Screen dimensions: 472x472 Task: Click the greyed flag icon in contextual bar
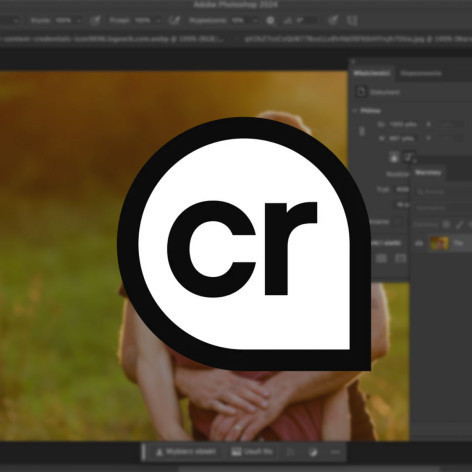[290, 452]
